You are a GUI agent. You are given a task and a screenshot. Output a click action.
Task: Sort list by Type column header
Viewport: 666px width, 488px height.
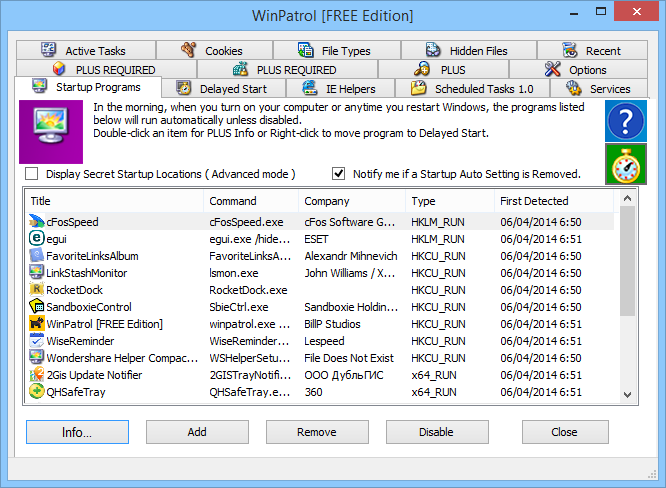(450, 201)
